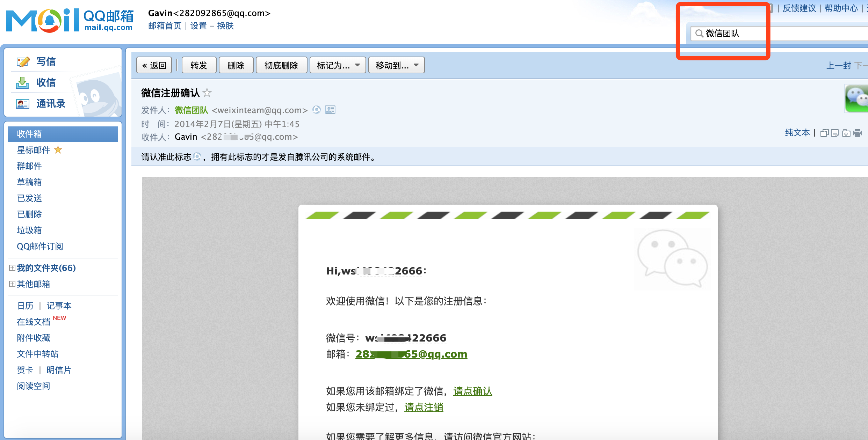This screenshot has width=868, height=440.
Task: Click the 写信 compose label
Action: pos(46,62)
